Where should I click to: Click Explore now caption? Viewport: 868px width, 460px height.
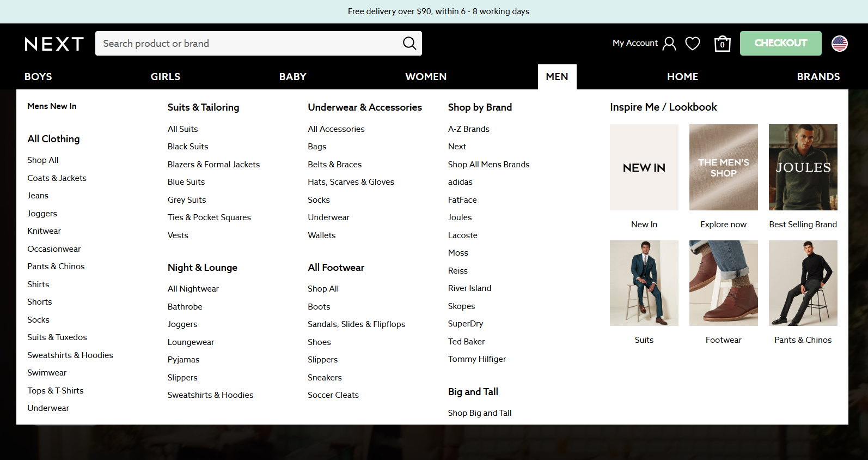click(724, 225)
